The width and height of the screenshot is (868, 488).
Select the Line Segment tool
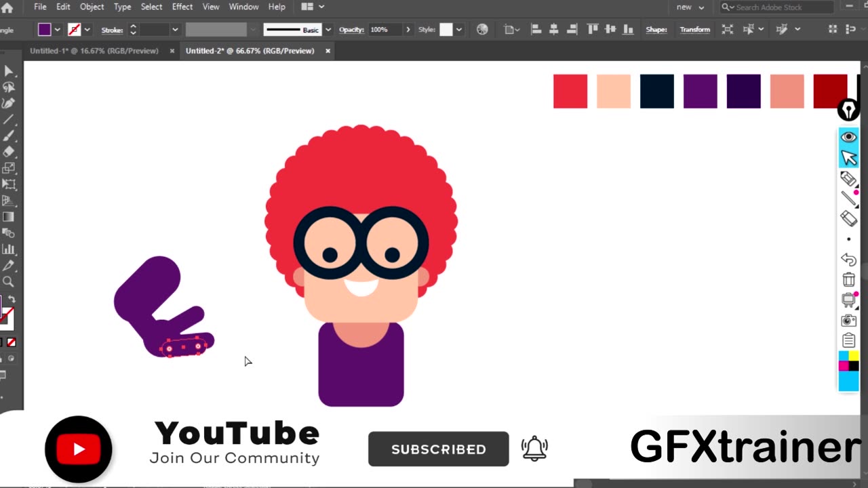tap(8, 119)
